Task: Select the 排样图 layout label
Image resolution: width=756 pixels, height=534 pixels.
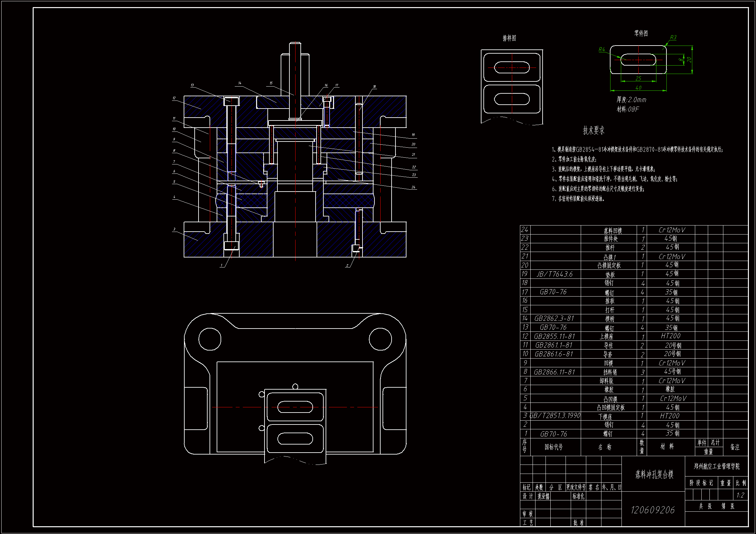Action: (x=509, y=38)
